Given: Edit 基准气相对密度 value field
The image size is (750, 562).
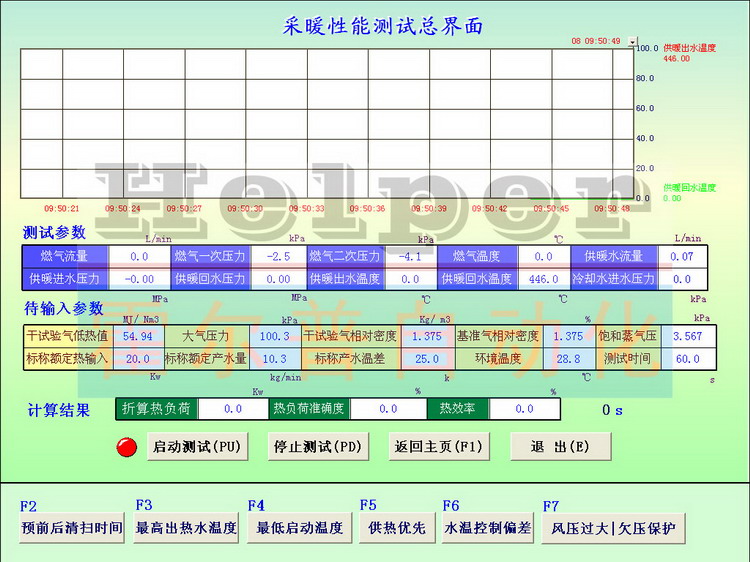Looking at the screenshot, I should coord(569,336).
